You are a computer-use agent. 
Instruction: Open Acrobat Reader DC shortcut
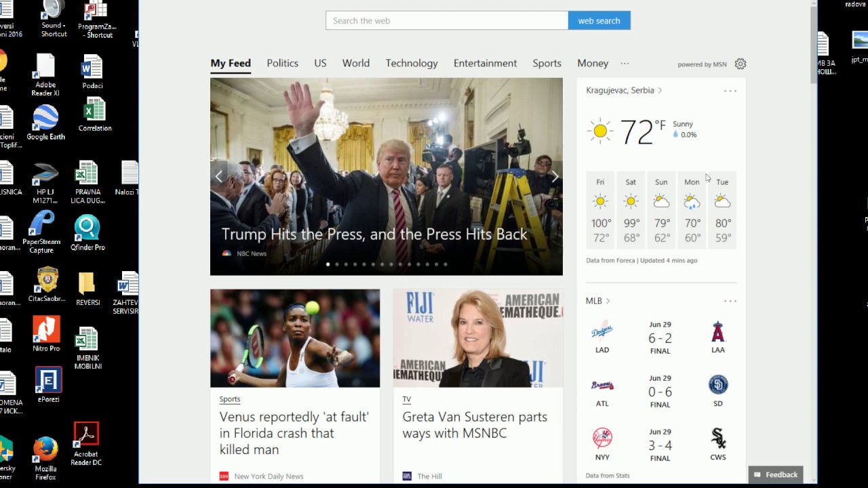tap(86, 445)
